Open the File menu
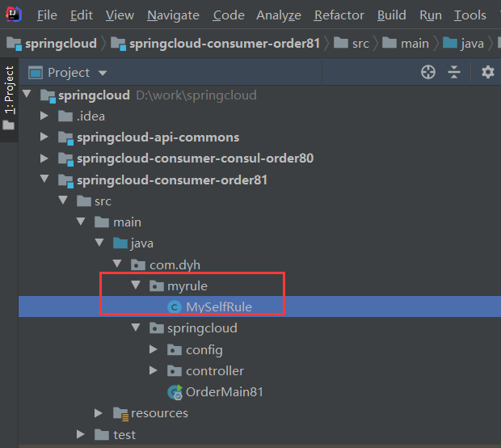Screen dimensions: 501x448 (x=47, y=15)
